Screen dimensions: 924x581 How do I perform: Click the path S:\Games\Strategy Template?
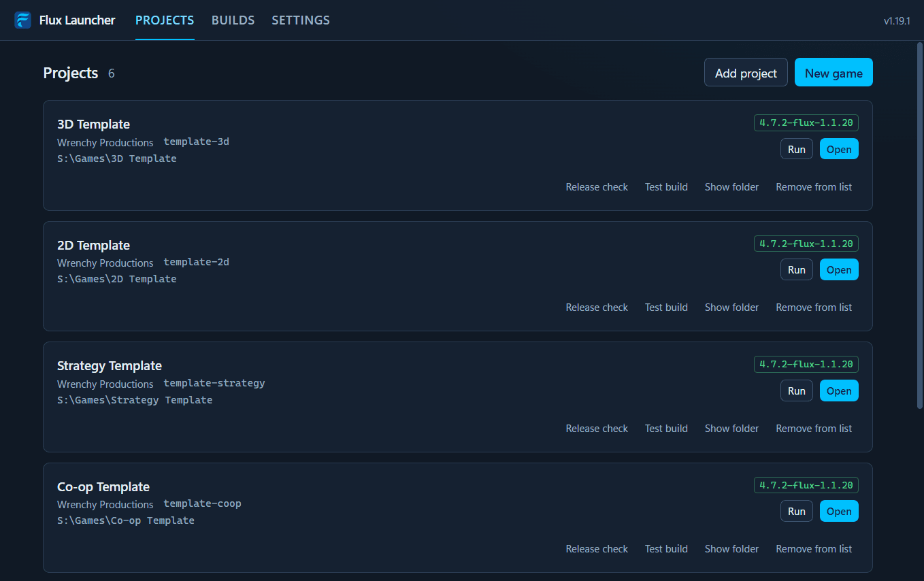coord(135,400)
